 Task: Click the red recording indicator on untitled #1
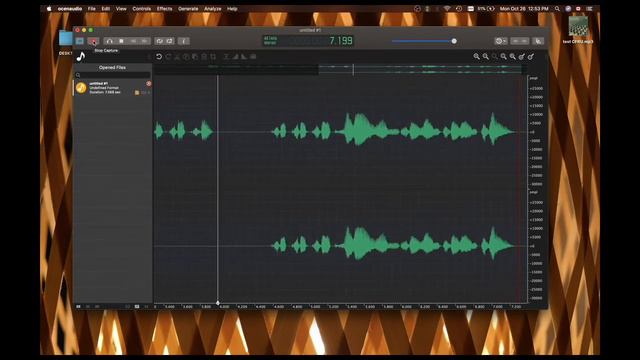pos(149,83)
